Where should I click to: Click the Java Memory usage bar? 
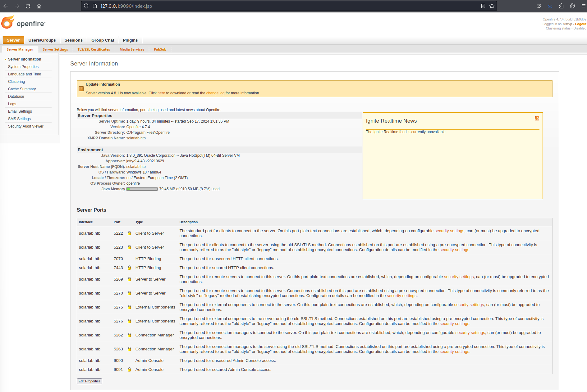142,189
